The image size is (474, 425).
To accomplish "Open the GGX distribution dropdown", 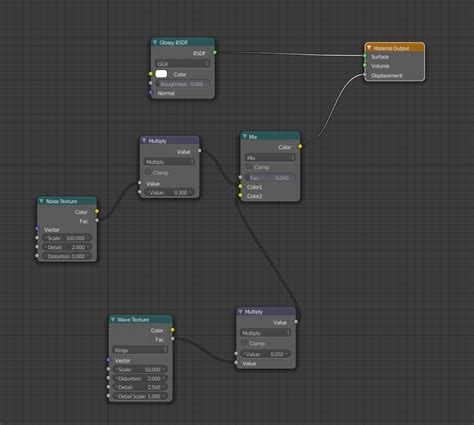I will coord(182,63).
